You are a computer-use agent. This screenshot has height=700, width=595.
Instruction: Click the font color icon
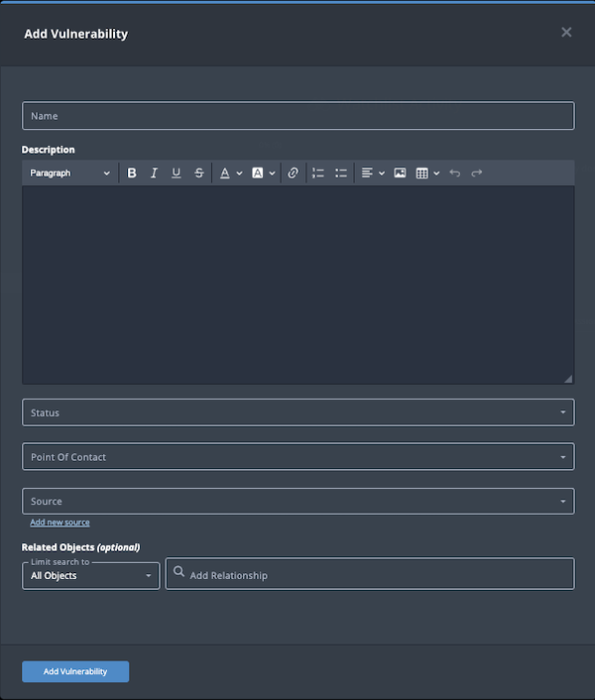pyautogui.click(x=225, y=173)
